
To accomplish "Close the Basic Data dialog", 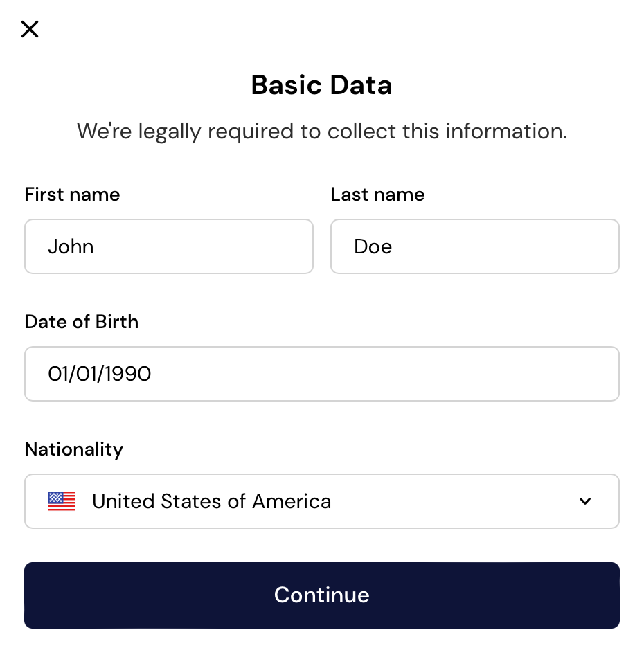I will [30, 29].
